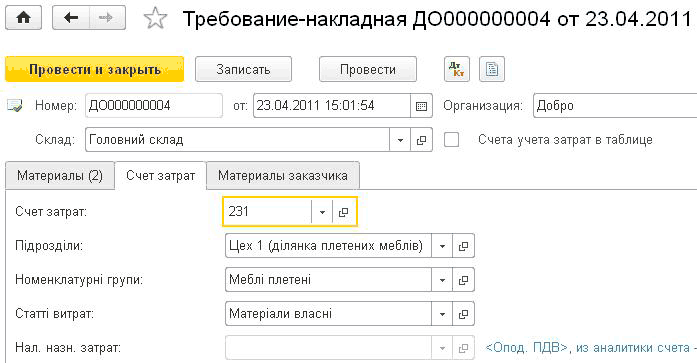Expand the Счет затрат dropdown arrow
Image resolution: width=697 pixels, height=363 pixels.
[322, 212]
